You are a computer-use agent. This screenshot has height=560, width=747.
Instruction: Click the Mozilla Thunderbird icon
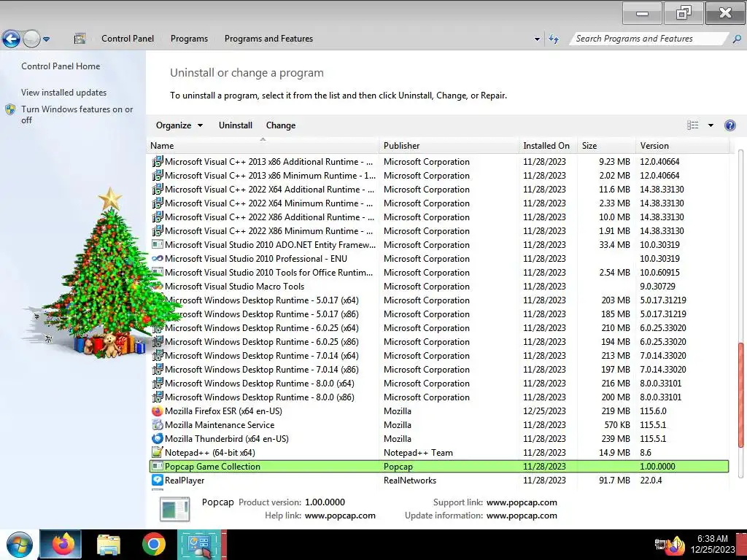[158, 438]
